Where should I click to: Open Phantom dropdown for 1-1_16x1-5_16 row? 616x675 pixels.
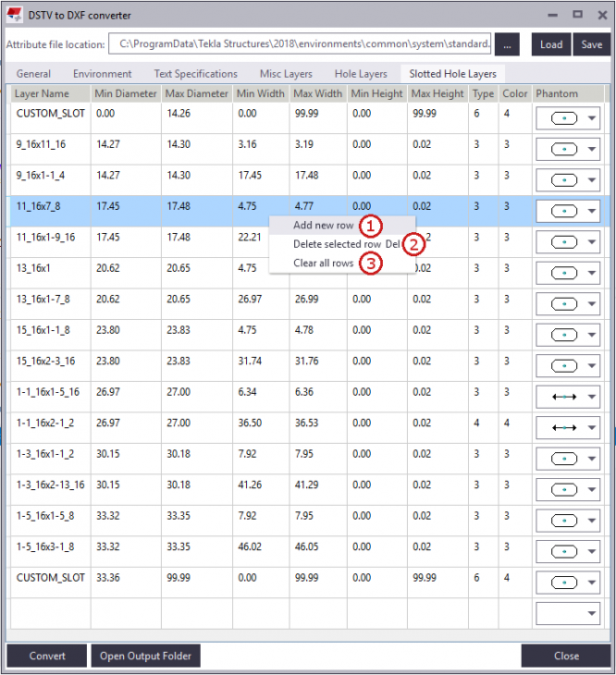click(568, 397)
